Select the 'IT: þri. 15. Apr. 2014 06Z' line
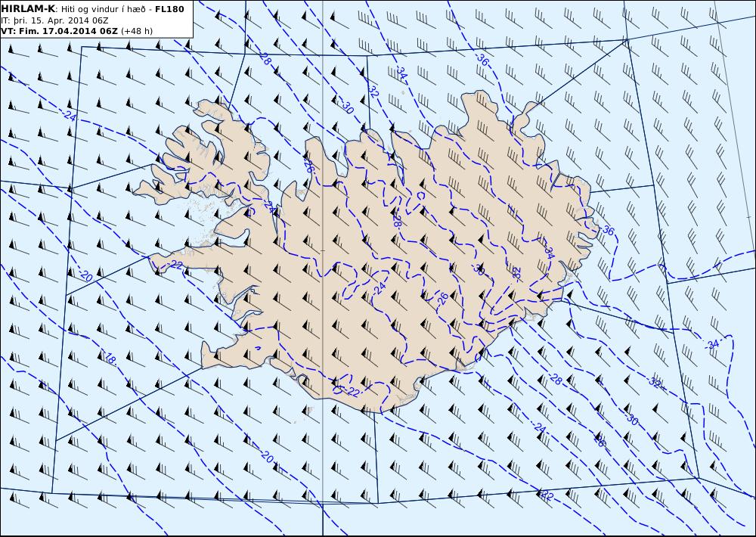 click(x=54, y=20)
